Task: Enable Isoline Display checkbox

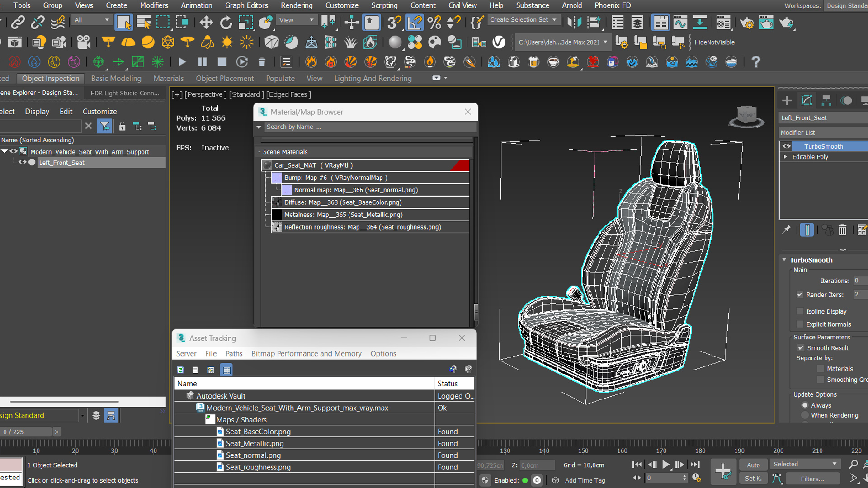Action: [x=800, y=311]
